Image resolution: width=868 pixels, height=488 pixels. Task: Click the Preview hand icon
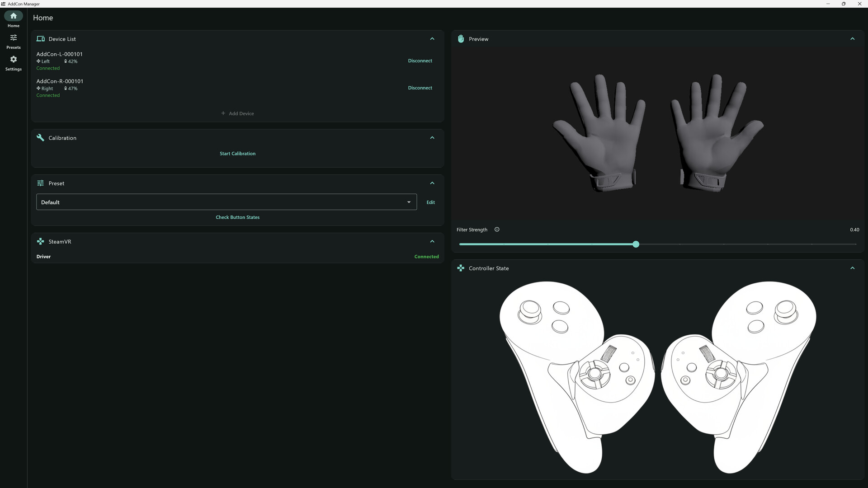tap(461, 39)
